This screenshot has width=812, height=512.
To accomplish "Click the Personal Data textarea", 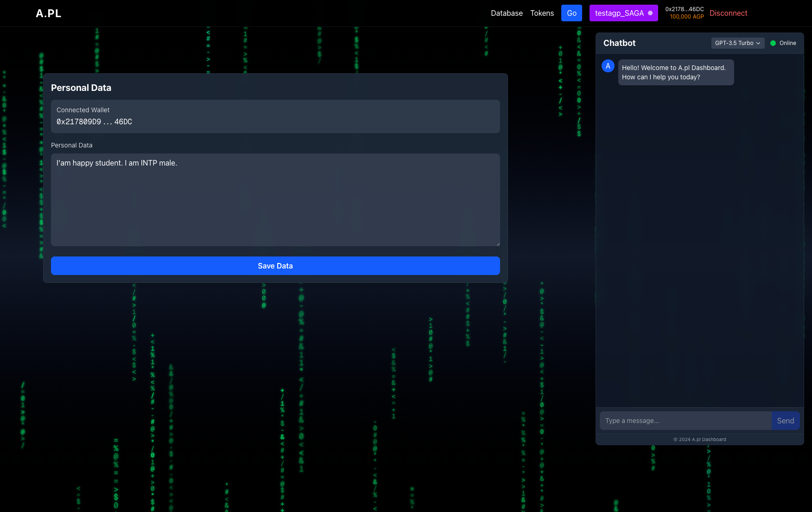I will (275, 200).
